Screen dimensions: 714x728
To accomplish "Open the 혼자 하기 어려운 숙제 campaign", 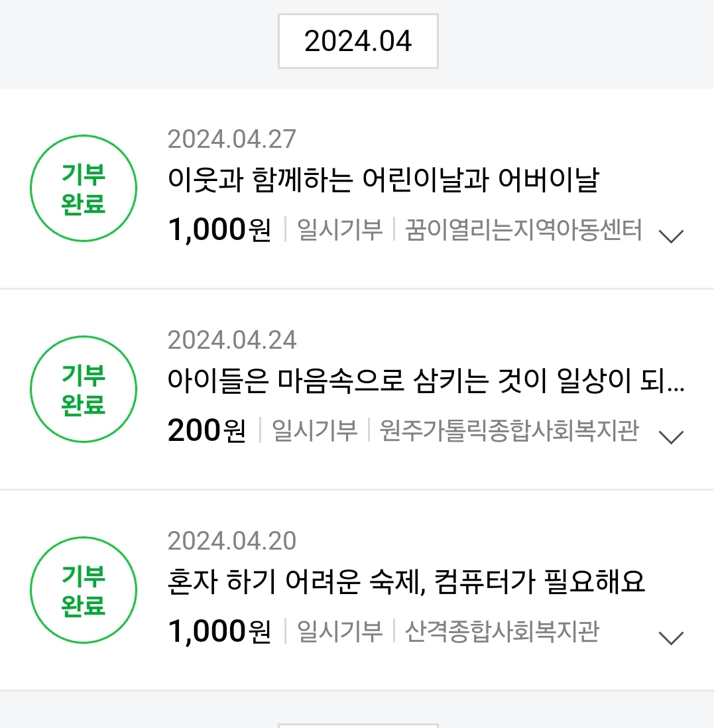I will point(406,582).
